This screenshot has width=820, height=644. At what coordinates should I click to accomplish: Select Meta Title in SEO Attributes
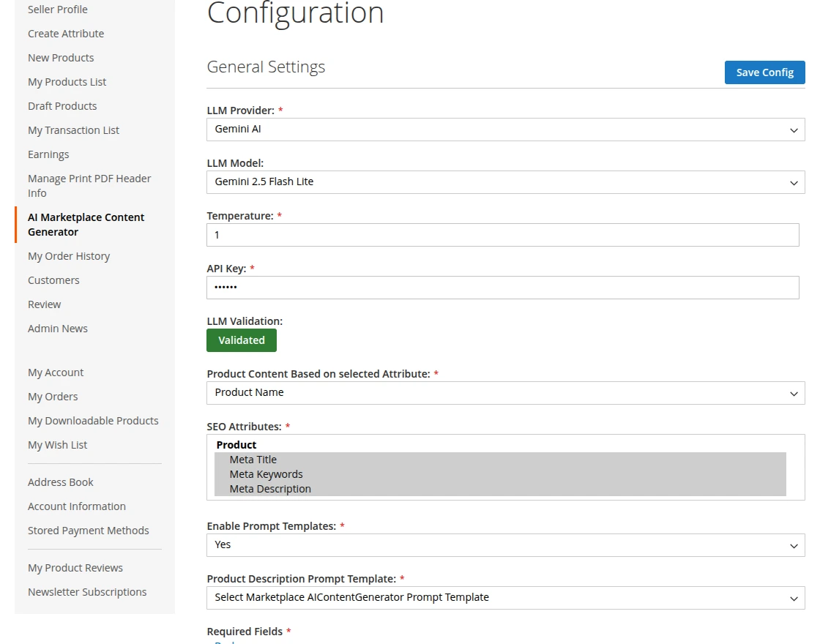tap(500, 460)
